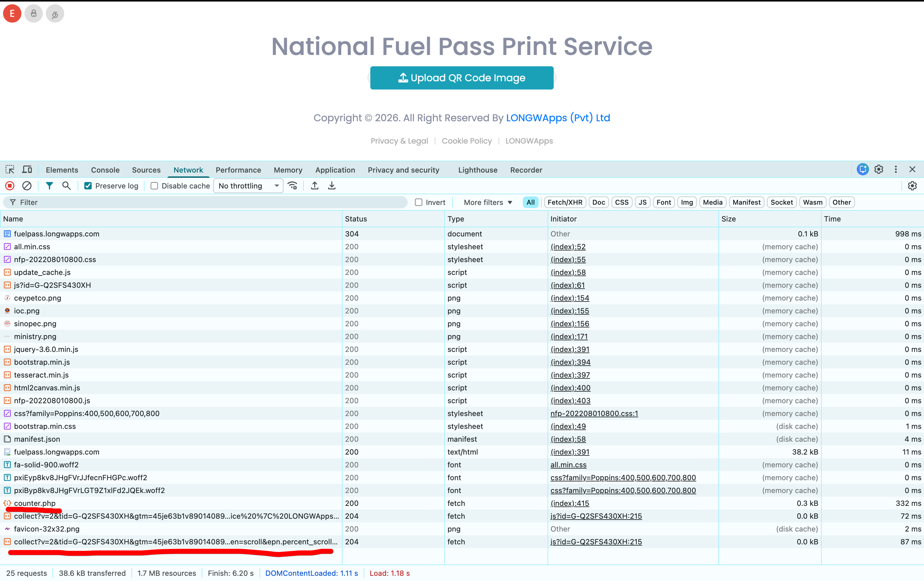Click the red E language icon
The image size is (924, 581).
tap(12, 14)
